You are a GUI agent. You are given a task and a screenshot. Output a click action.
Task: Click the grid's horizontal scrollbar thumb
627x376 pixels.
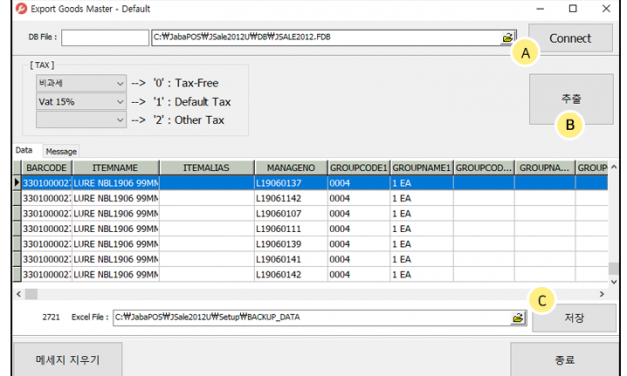coord(31,294)
